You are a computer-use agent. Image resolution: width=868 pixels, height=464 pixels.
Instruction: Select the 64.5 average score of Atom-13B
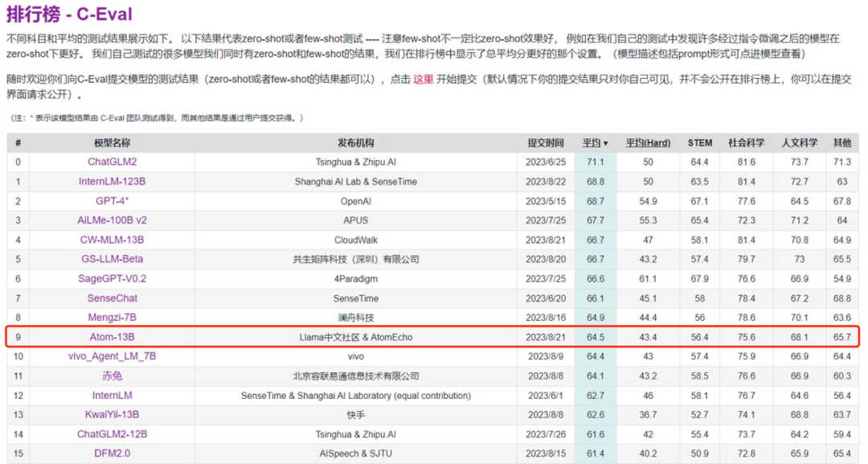(x=595, y=337)
